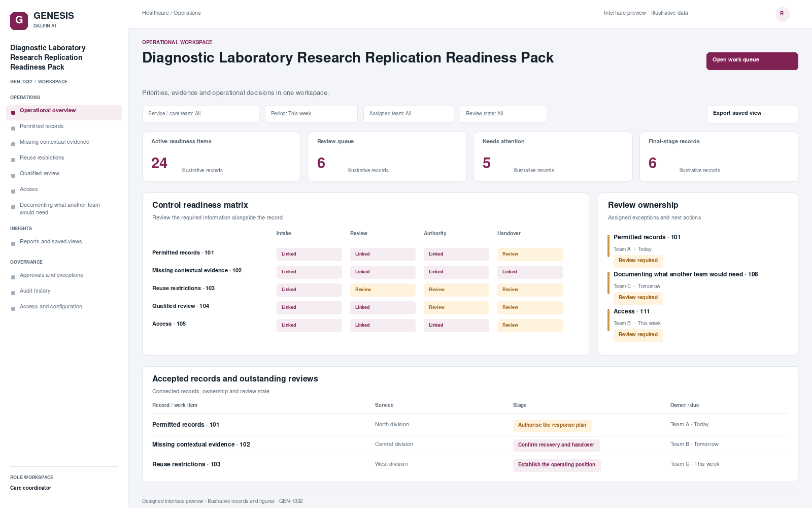Open the Review state filter

tap(503, 114)
